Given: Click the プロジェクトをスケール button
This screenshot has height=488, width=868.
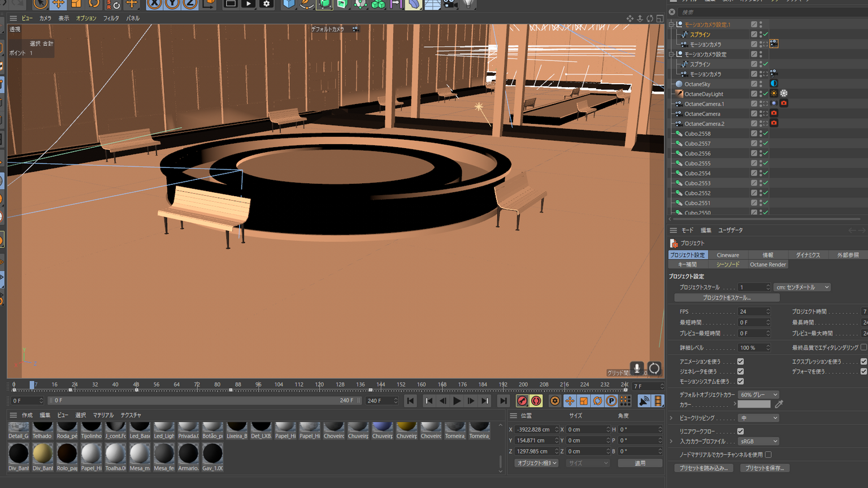Looking at the screenshot, I should 727,297.
